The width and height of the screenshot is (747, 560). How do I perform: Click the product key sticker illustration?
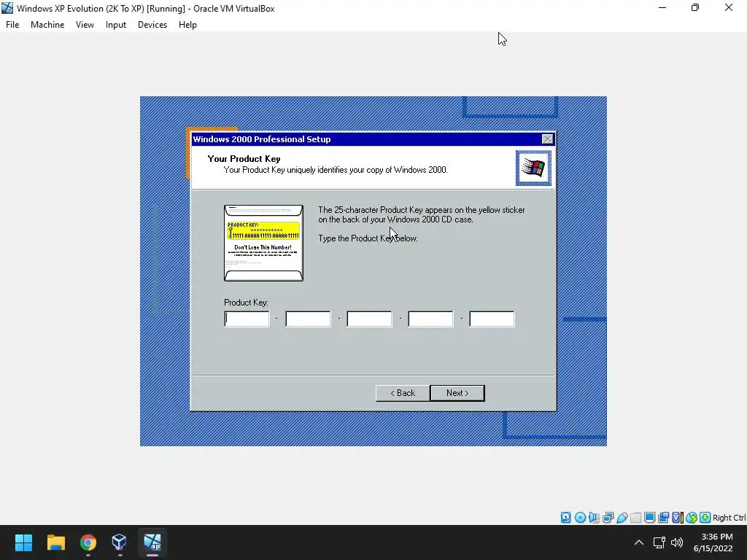[263, 243]
